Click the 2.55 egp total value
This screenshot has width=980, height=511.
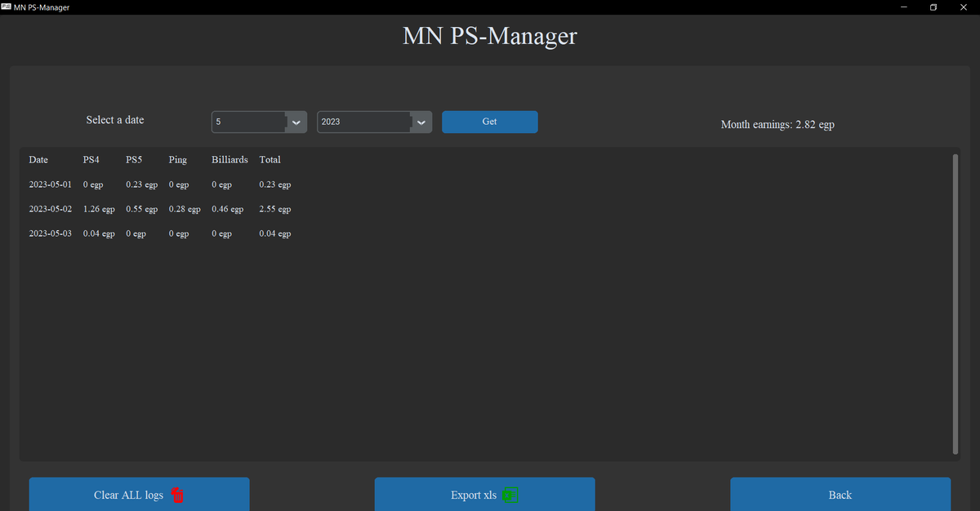pos(275,210)
